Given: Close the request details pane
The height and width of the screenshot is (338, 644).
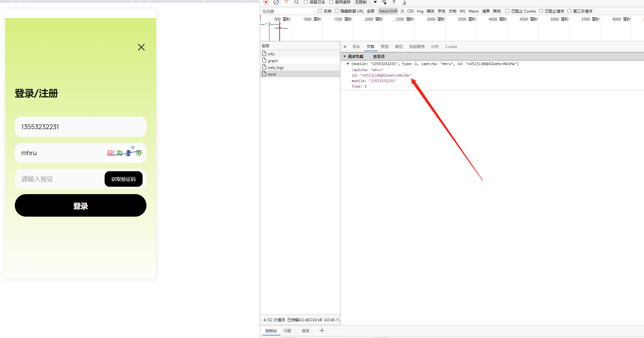Looking at the screenshot, I should coord(345,47).
